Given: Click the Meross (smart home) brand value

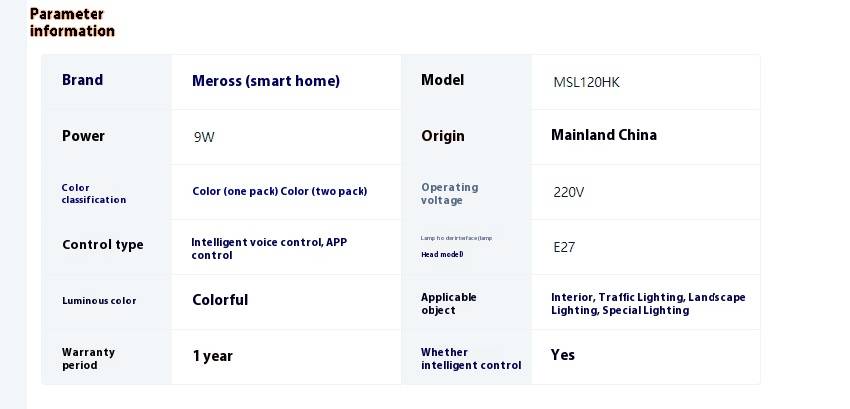Looking at the screenshot, I should [266, 81].
